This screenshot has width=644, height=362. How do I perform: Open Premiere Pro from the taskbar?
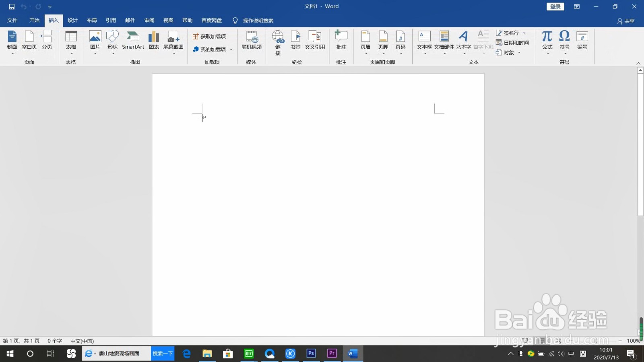(332, 354)
